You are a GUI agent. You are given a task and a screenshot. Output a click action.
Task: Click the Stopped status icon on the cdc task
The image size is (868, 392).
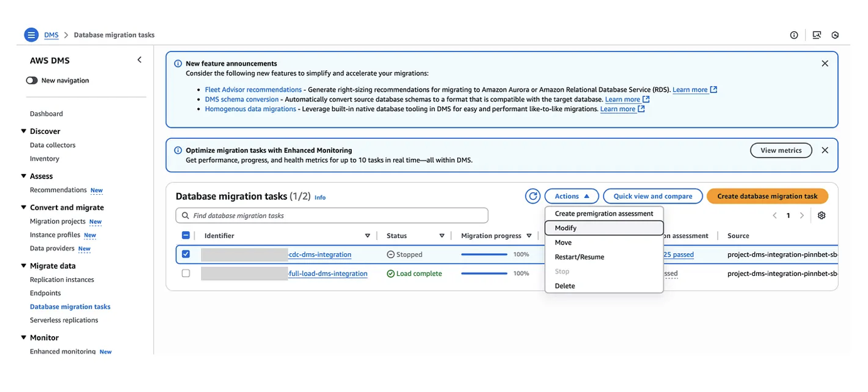tap(391, 254)
